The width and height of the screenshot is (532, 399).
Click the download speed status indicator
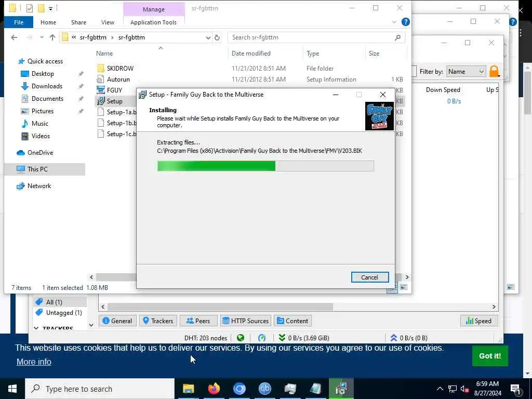pos(303,338)
